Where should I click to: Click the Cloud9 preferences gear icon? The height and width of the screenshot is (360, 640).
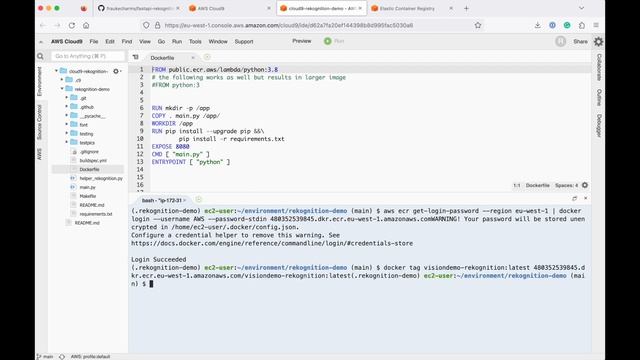[598, 42]
